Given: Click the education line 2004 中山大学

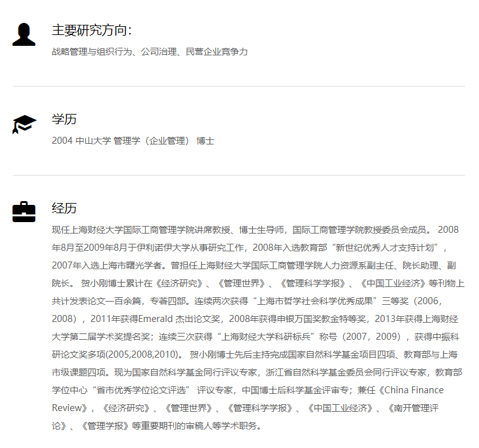Looking at the screenshot, I should (133, 141).
